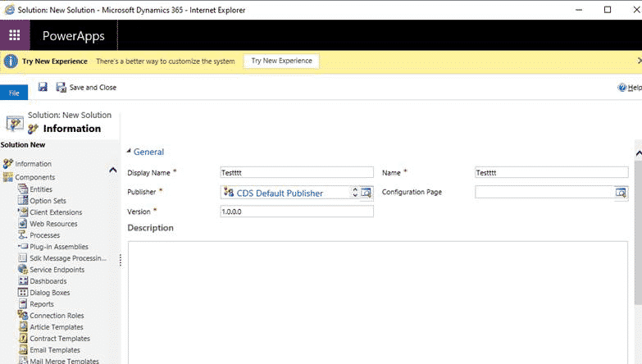Open the File menu
The width and height of the screenshot is (642, 364).
[14, 93]
